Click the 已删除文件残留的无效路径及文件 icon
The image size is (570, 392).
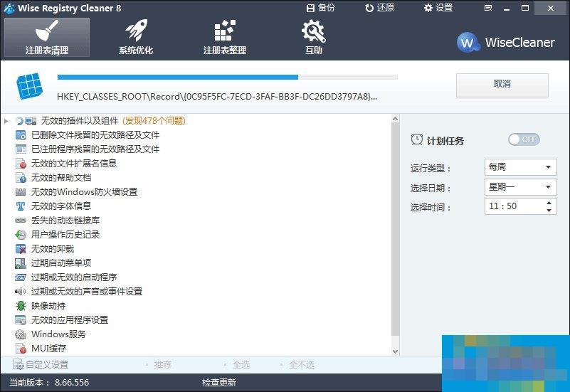[x=21, y=135]
